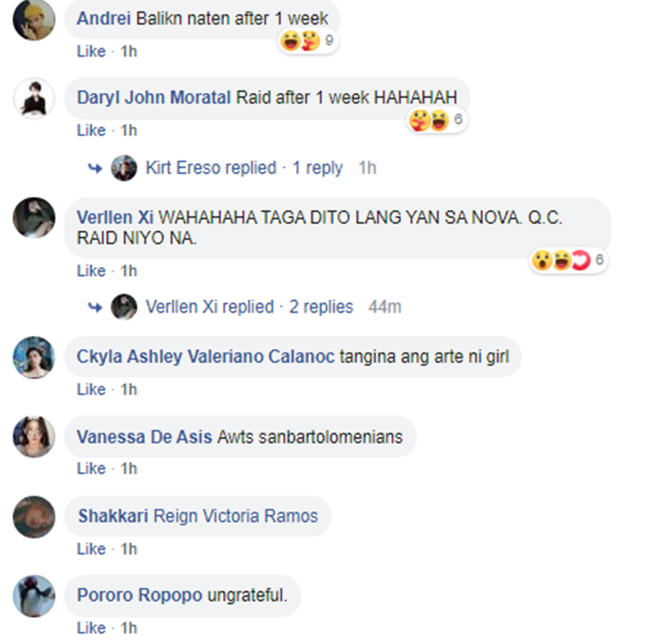
Task: Click Ckyla Ashley's profile photo
Action: (34, 357)
